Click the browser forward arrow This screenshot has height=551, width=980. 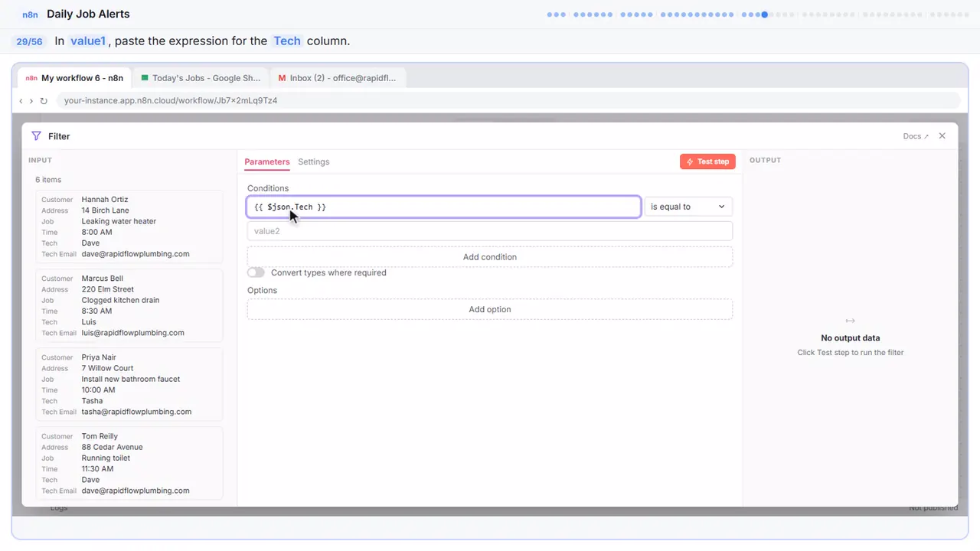click(31, 100)
